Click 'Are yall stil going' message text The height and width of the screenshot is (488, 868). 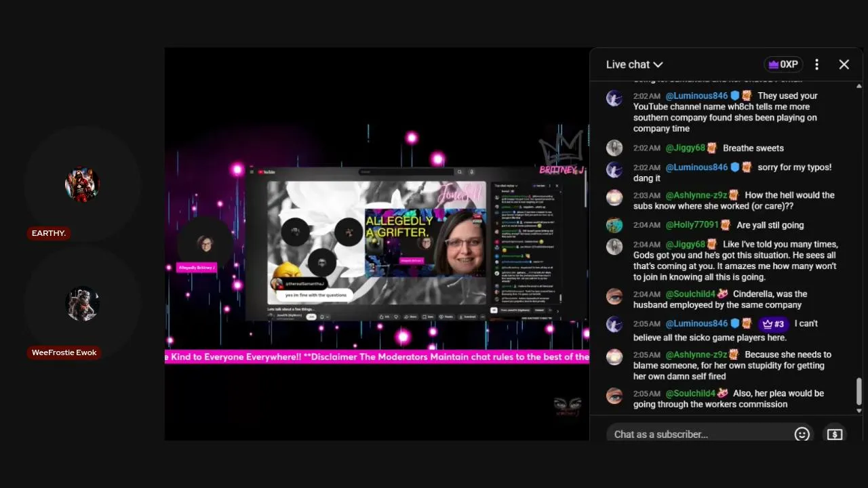point(770,225)
